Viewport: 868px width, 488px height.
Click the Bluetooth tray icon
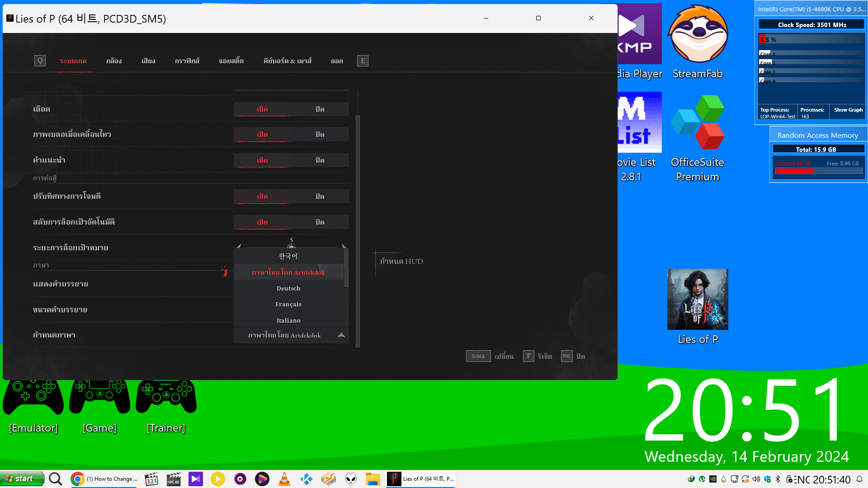point(778,479)
